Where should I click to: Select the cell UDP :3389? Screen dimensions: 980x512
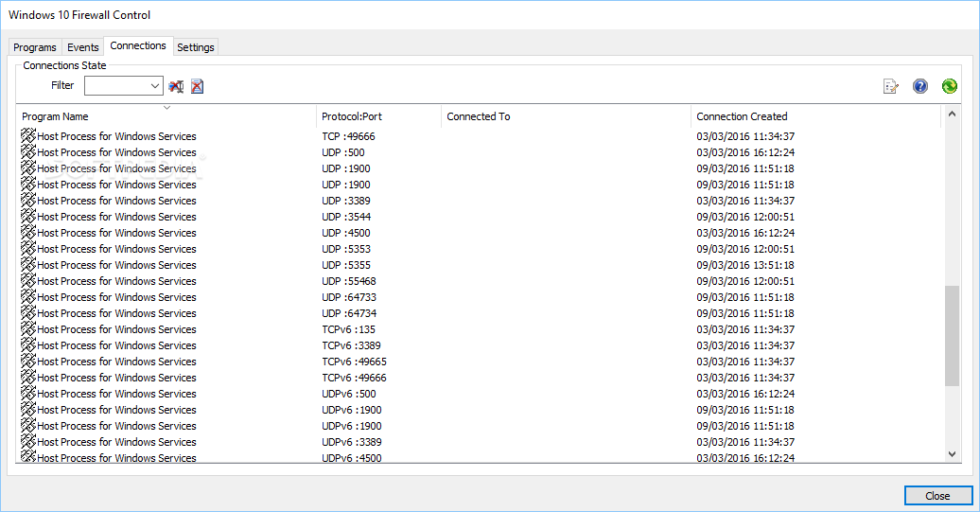[345, 201]
